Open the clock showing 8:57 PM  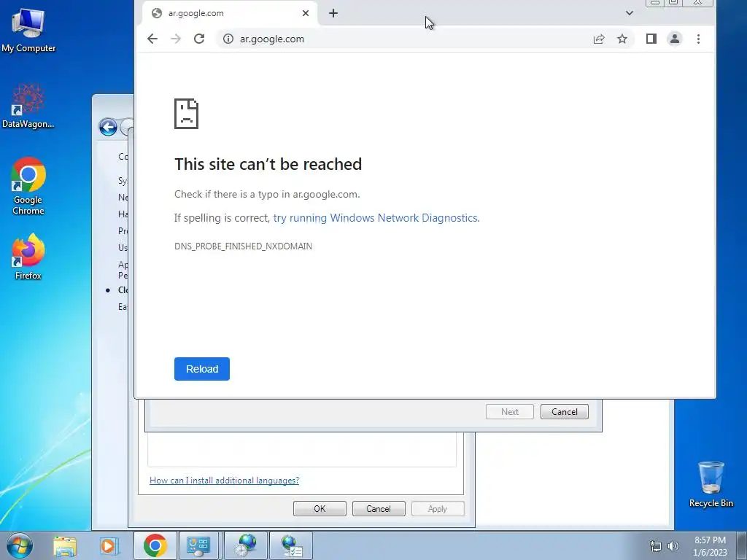pos(710,546)
